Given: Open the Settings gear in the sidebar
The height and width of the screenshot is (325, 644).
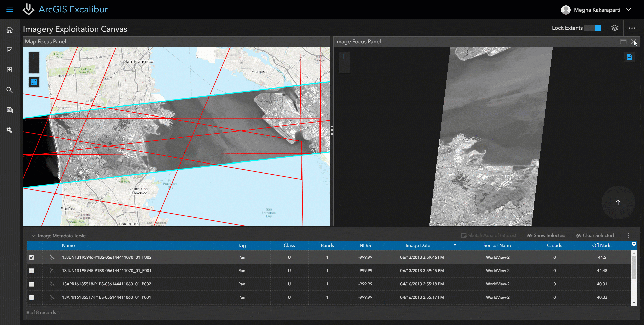Looking at the screenshot, I should click(x=10, y=130).
